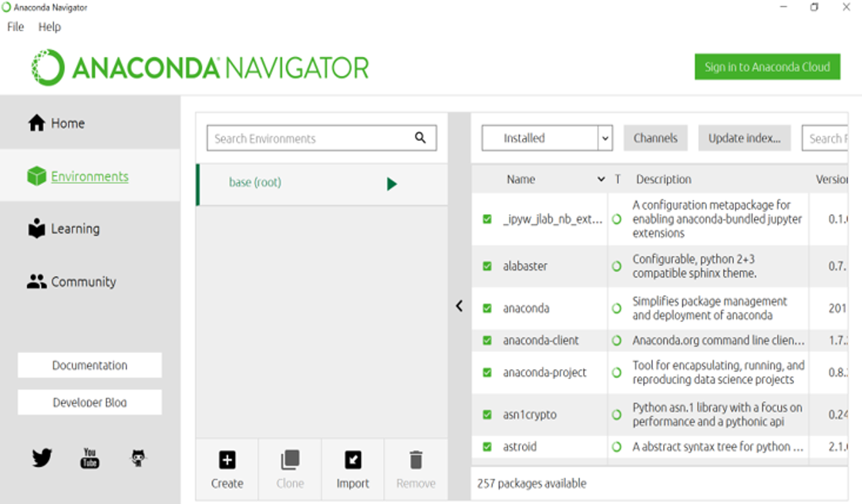Open the File menu
The image size is (862, 504).
coord(15,27)
